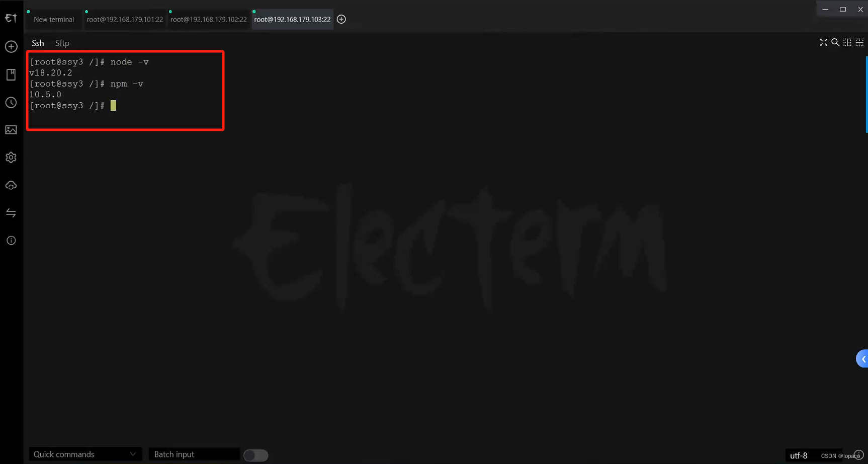The width and height of the screenshot is (868, 464).
Task: Switch to root@192.168.179.101:22 tab
Action: click(125, 19)
